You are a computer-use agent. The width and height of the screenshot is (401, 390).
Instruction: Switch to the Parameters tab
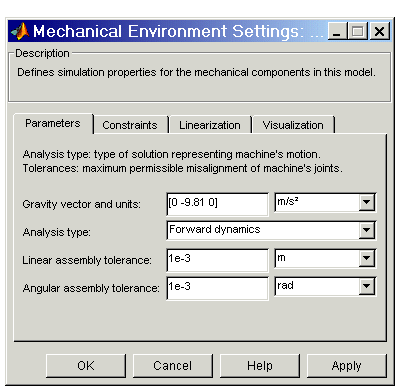coord(53,123)
